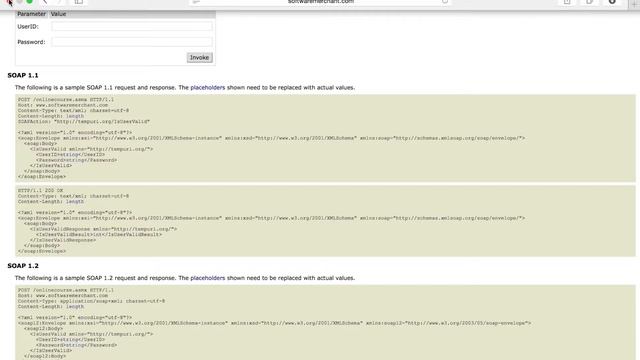This screenshot has height=360, width=640.
Task: Focus the Password input field
Action: [x=132, y=42]
